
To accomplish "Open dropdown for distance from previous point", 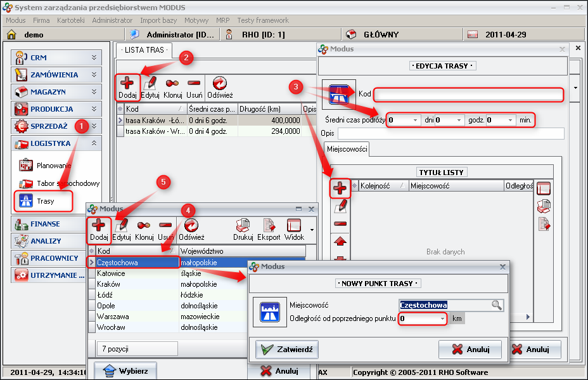I will 442,318.
